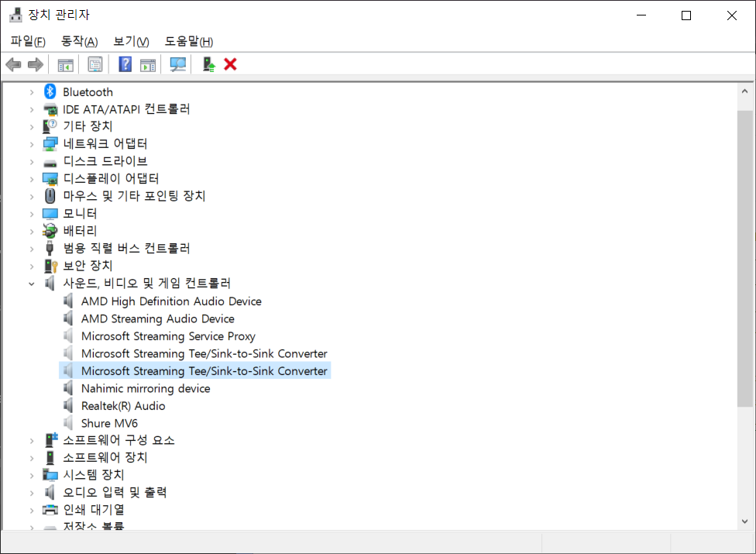Click the 디스크 드라이브 icon
The height and width of the screenshot is (554, 756).
pyautogui.click(x=50, y=163)
